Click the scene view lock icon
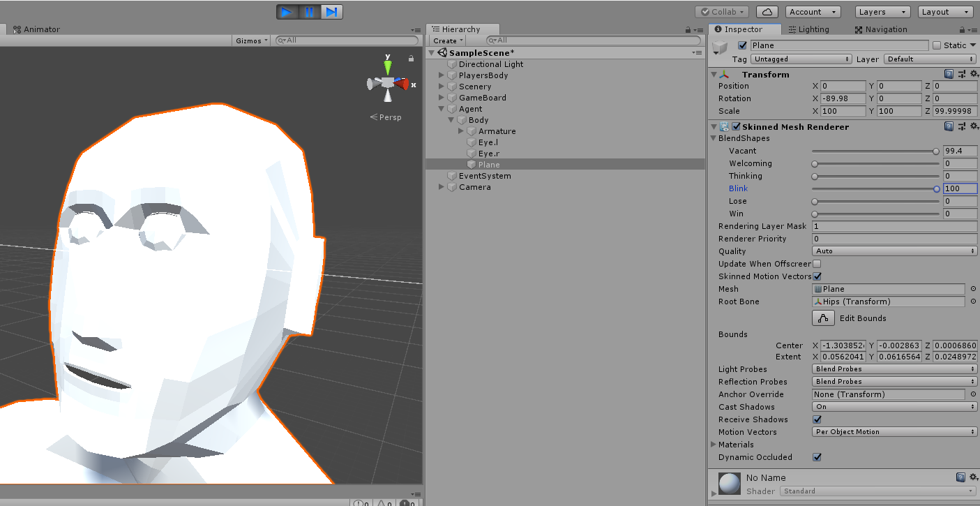 click(x=412, y=59)
